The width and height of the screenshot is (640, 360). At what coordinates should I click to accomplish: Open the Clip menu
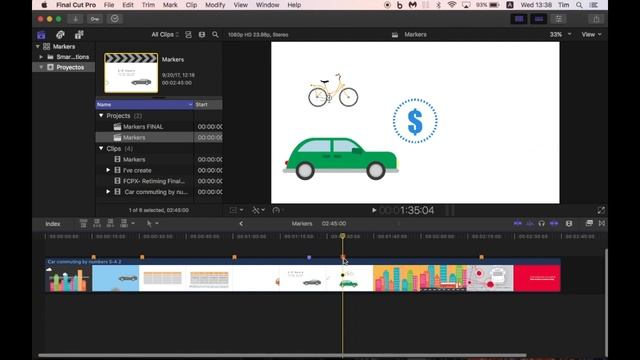pyautogui.click(x=191, y=5)
